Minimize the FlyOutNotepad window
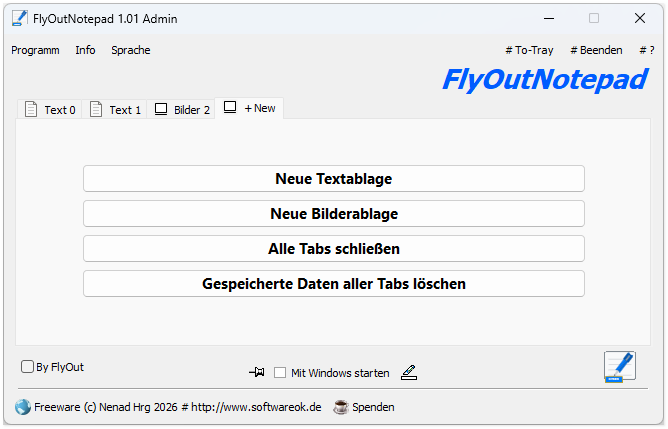This screenshot has height=429, width=668. pyautogui.click(x=549, y=18)
